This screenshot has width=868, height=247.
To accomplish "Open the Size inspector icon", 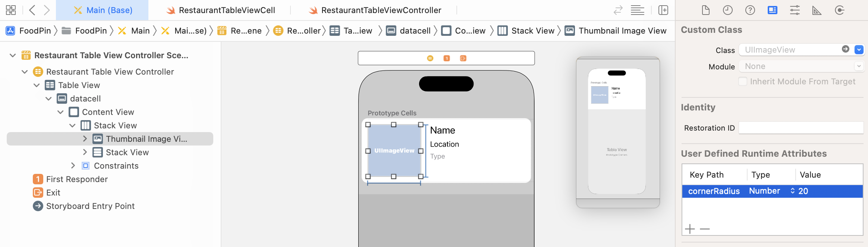I will 817,10.
